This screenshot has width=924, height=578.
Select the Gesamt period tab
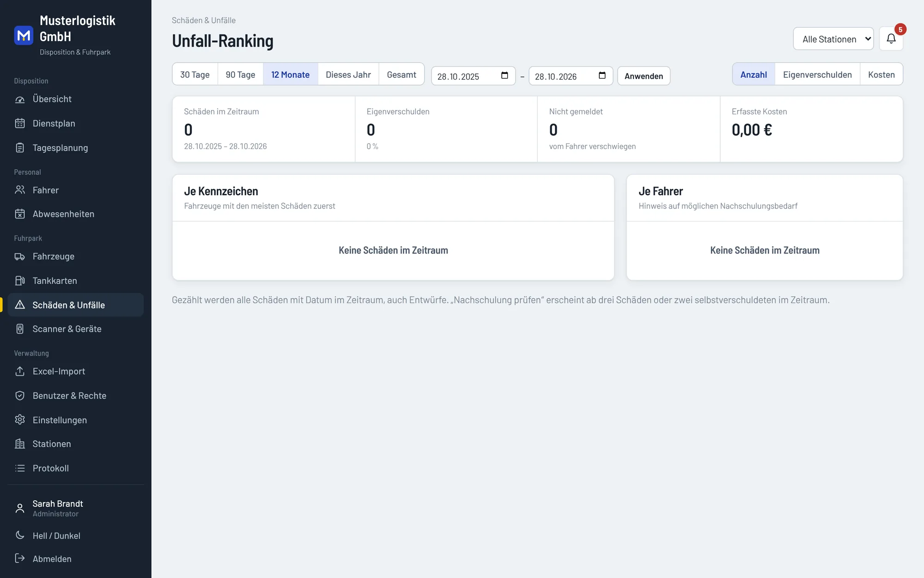click(401, 74)
